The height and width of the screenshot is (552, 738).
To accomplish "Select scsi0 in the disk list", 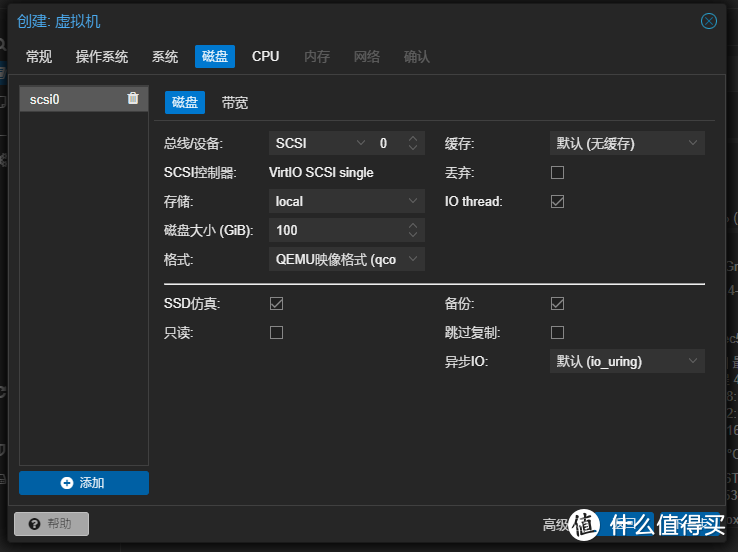I will [70, 98].
